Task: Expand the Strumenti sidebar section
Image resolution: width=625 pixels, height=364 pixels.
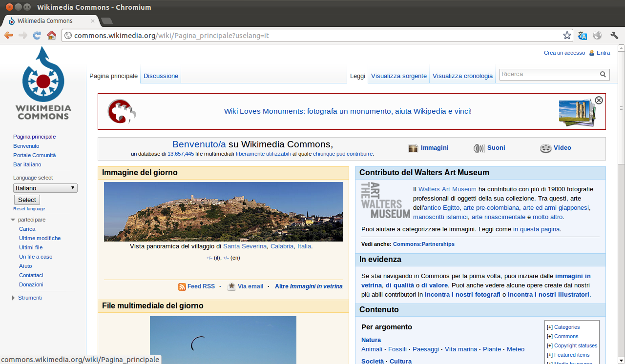Action: coord(13,298)
